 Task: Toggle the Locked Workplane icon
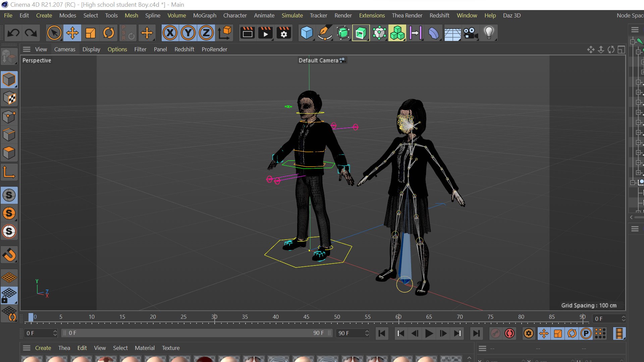tap(9, 295)
